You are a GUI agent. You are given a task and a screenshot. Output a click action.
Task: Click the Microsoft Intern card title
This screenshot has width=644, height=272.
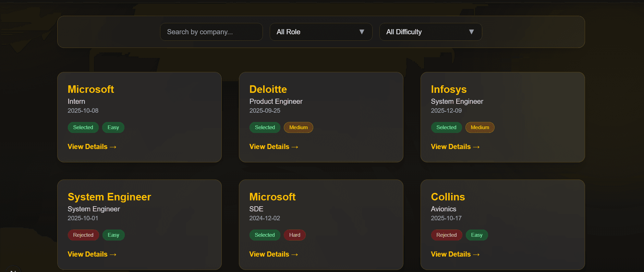tap(91, 89)
